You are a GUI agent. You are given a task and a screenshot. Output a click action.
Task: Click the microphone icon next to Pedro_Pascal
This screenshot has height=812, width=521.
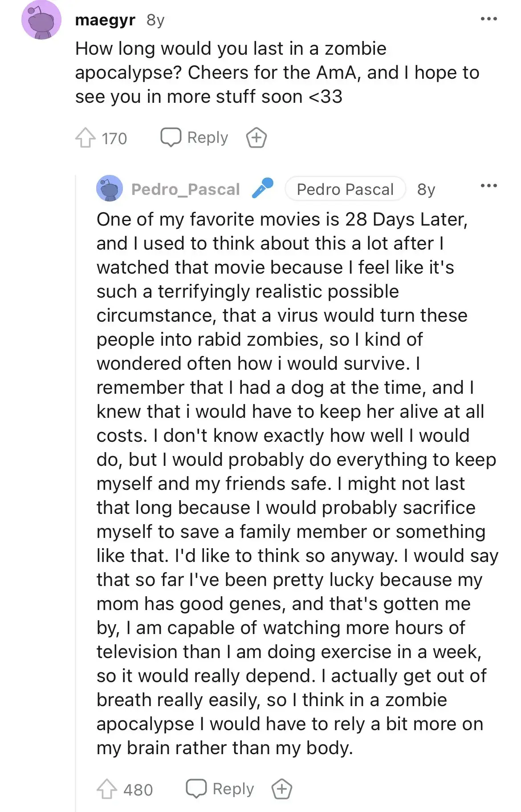pos(263,189)
